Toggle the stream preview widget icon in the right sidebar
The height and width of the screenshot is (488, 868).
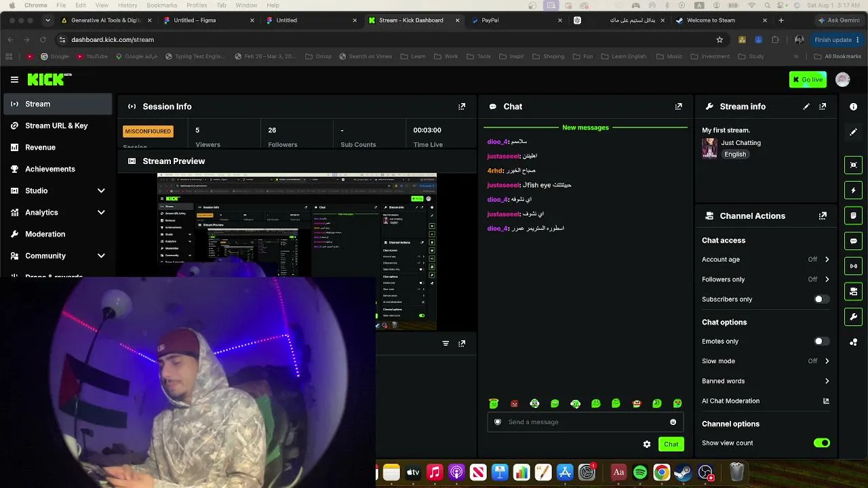click(x=853, y=165)
